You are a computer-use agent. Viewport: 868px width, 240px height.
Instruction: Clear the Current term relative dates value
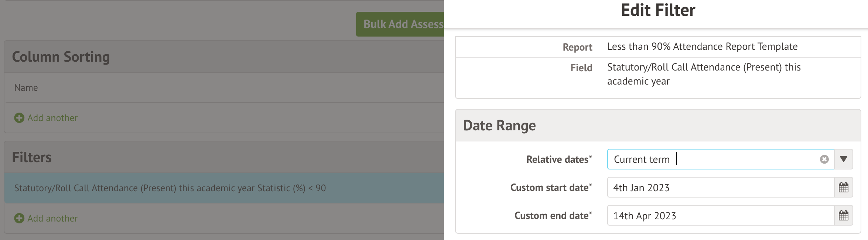(x=824, y=160)
